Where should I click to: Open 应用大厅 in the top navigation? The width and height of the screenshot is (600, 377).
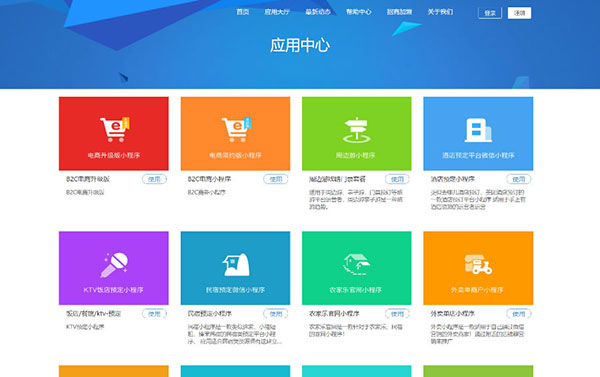(x=277, y=12)
